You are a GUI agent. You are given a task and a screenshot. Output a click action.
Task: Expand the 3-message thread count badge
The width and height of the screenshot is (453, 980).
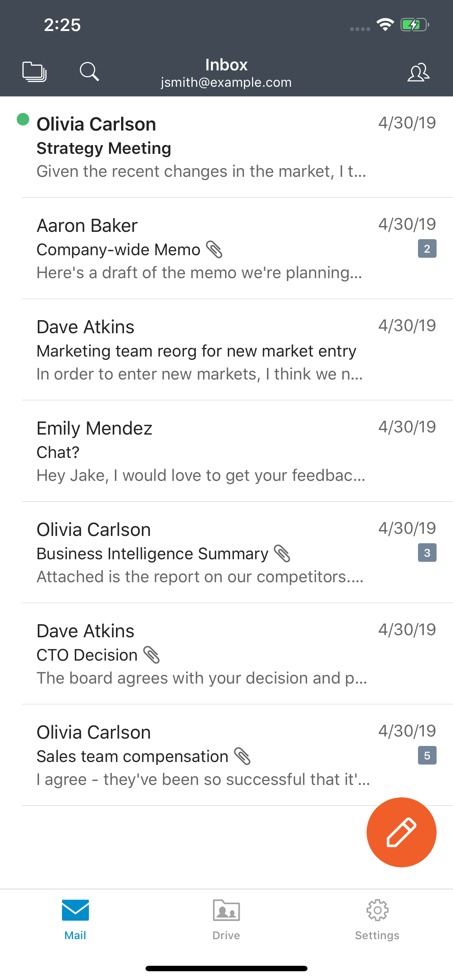[x=427, y=553]
